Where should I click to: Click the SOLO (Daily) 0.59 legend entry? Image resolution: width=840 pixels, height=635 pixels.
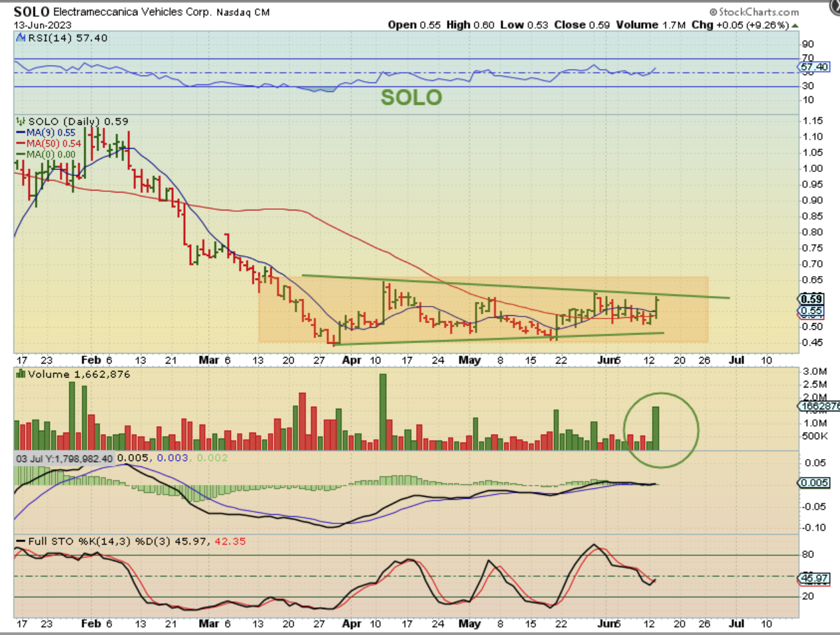pos(78,121)
